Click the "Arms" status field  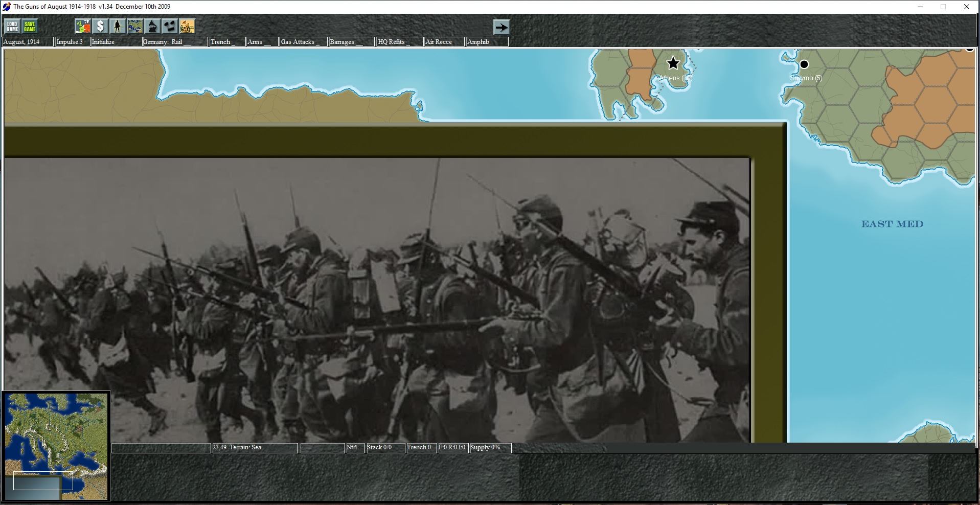pos(262,42)
